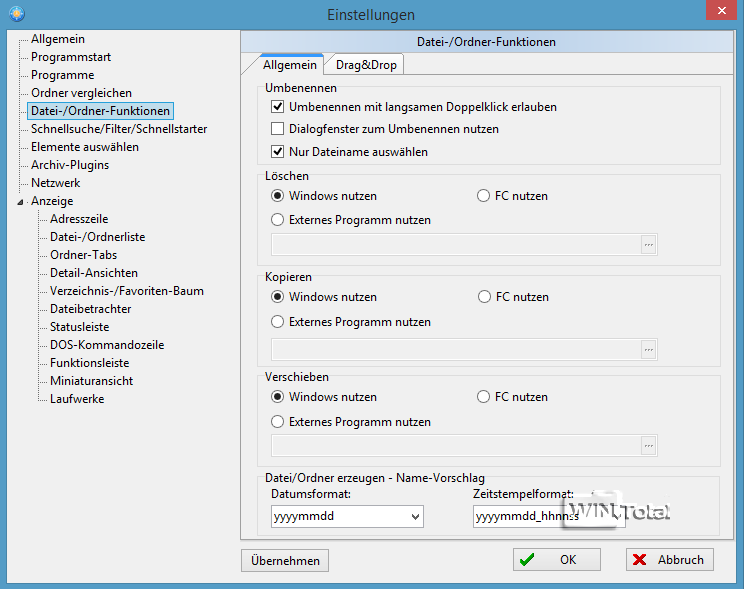Switch to the Drag&Drop tab

pyautogui.click(x=366, y=65)
